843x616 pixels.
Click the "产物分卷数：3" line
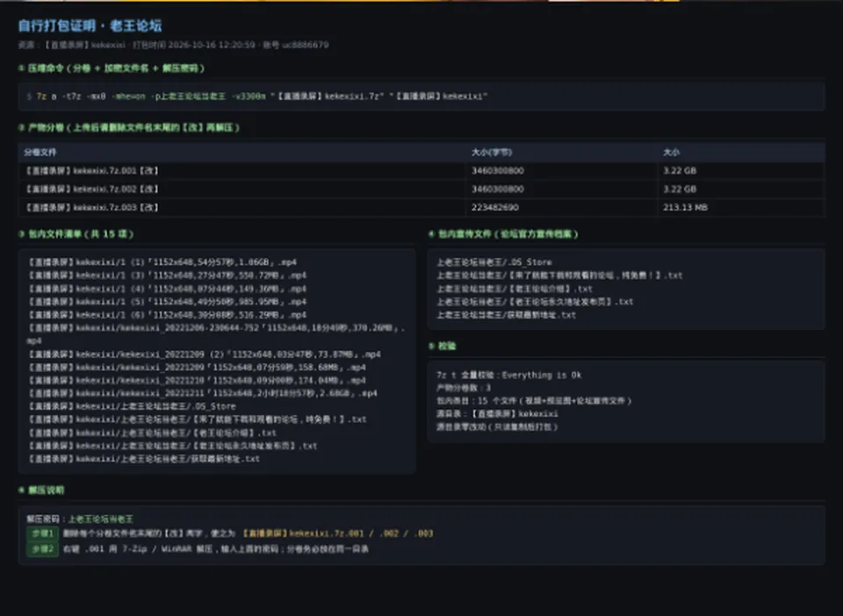point(464,388)
